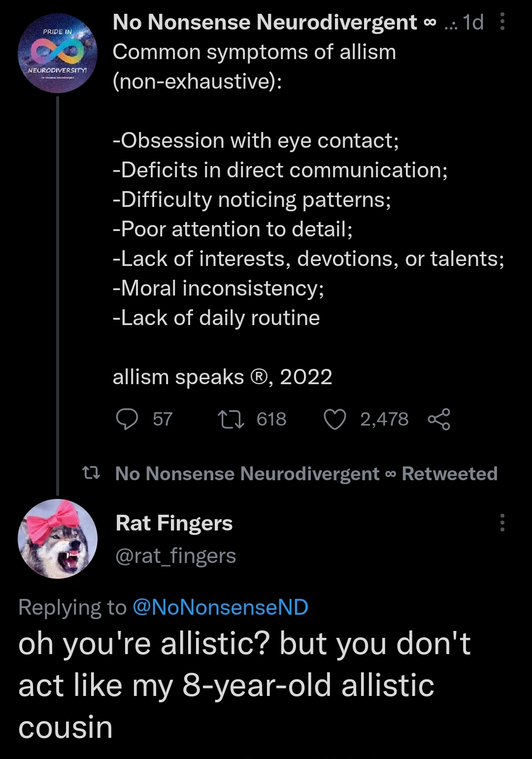Open No Nonsense Neurodivergent's profile picture
Screen dimensions: 532x759
[57, 53]
